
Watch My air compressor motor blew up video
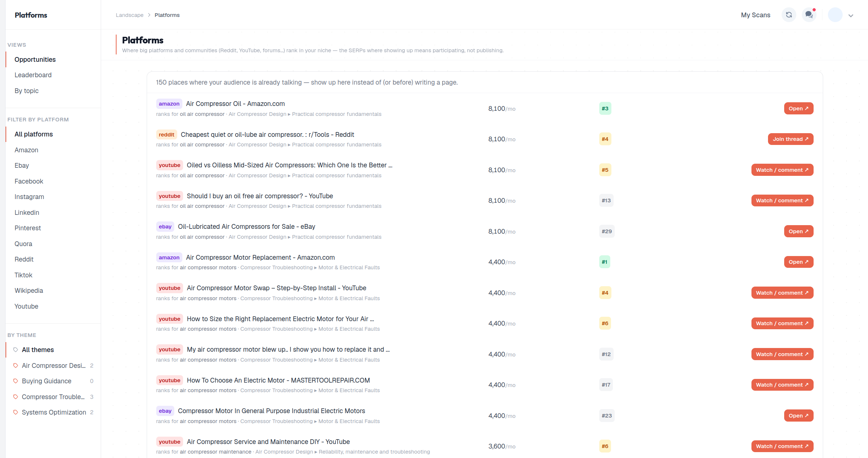click(782, 354)
